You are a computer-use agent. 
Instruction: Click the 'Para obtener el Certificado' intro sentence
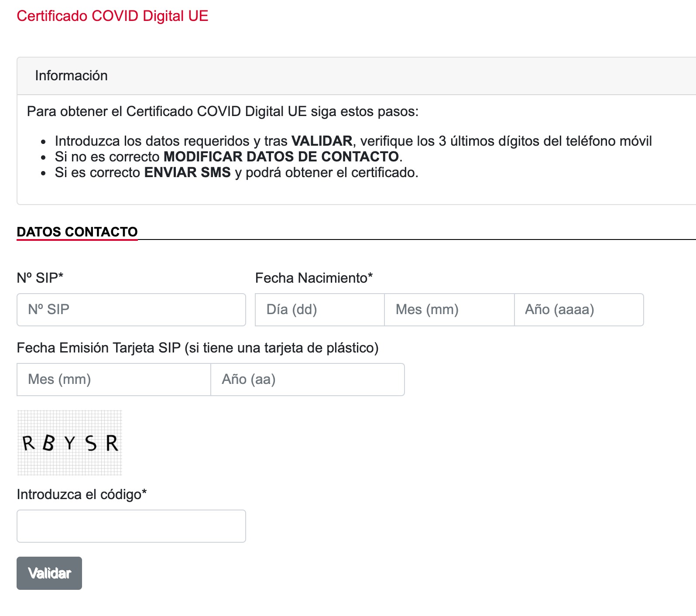(223, 111)
